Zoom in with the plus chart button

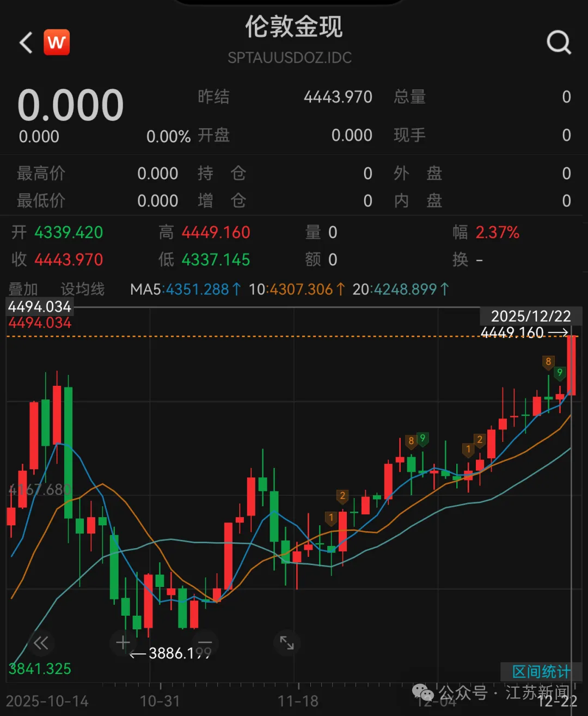pyautogui.click(x=123, y=643)
